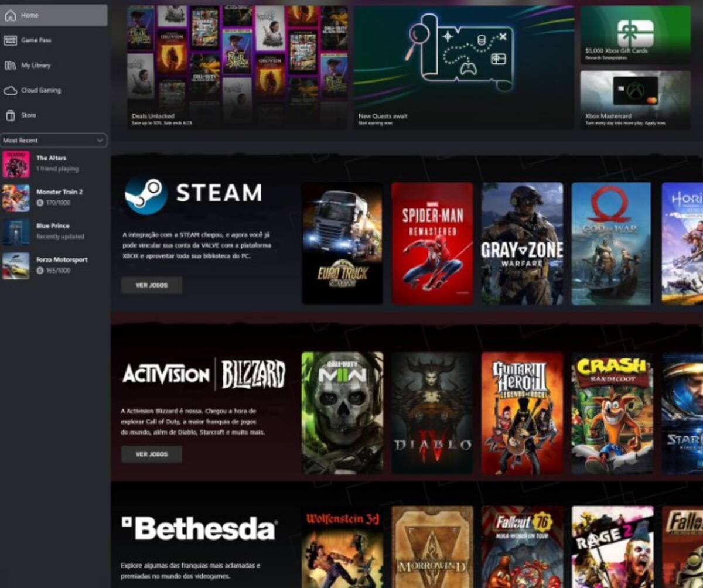Click the Steam logo
703x588 pixels.
(193, 195)
